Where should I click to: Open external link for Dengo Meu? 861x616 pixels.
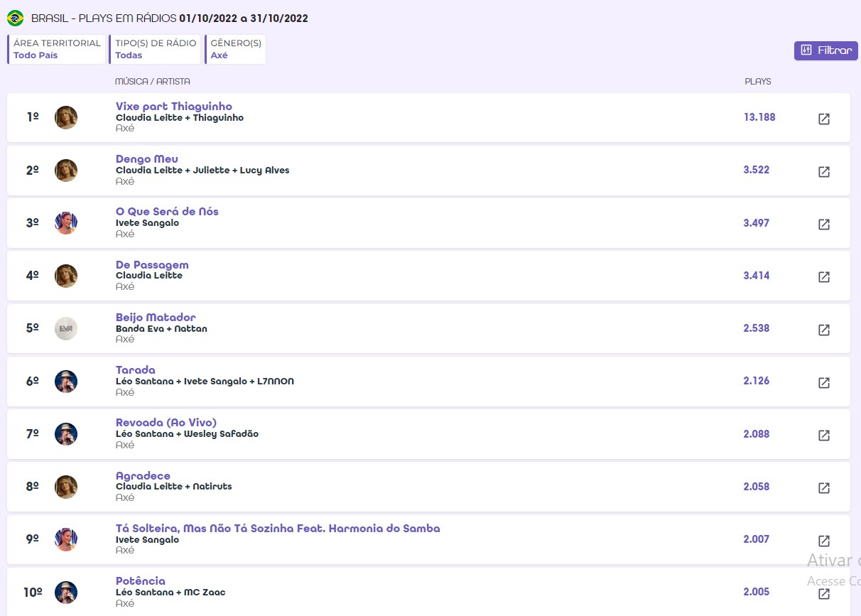tap(824, 171)
